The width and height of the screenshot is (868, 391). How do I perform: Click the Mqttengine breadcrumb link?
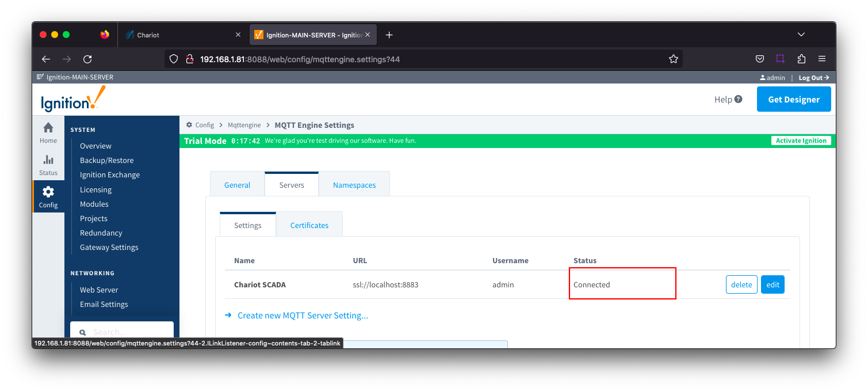(244, 125)
